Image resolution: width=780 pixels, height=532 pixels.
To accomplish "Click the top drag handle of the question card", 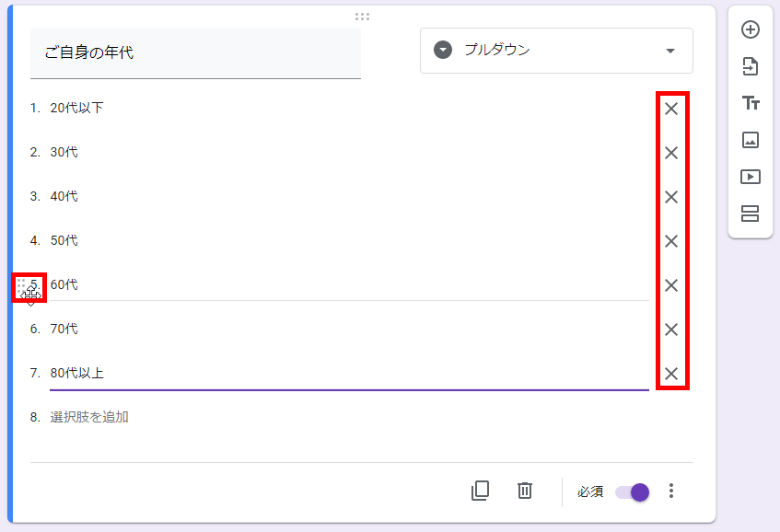I will coord(362,16).
